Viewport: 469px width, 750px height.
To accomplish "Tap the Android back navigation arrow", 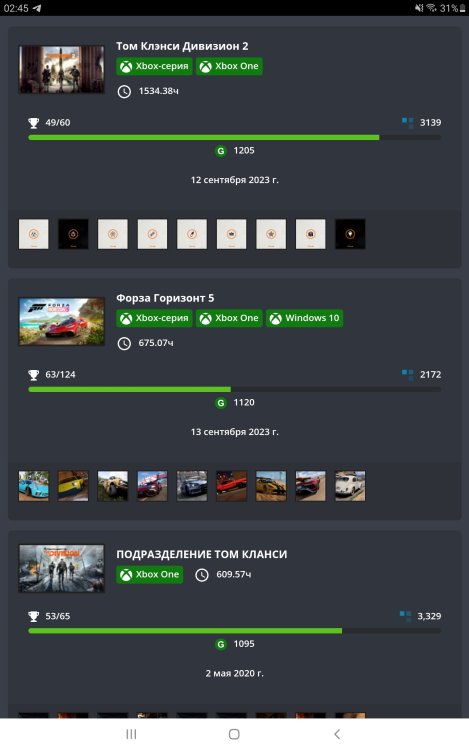I will [337, 734].
